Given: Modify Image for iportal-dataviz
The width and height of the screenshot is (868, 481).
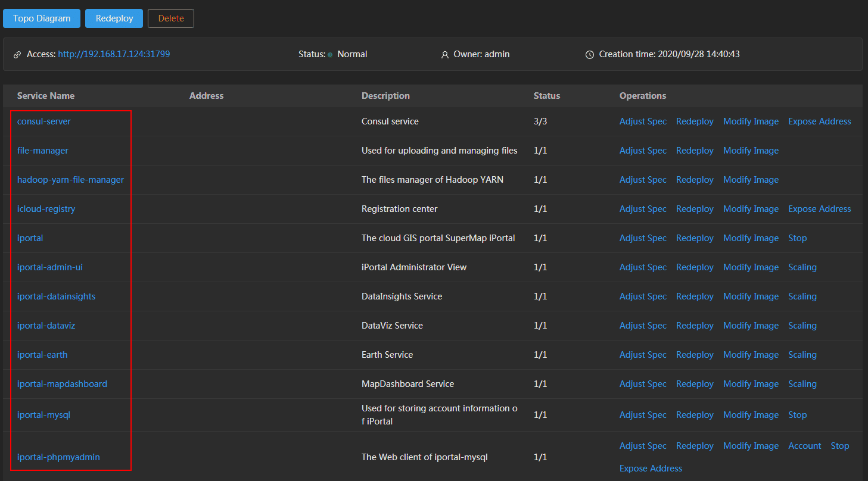Looking at the screenshot, I should pos(751,326).
